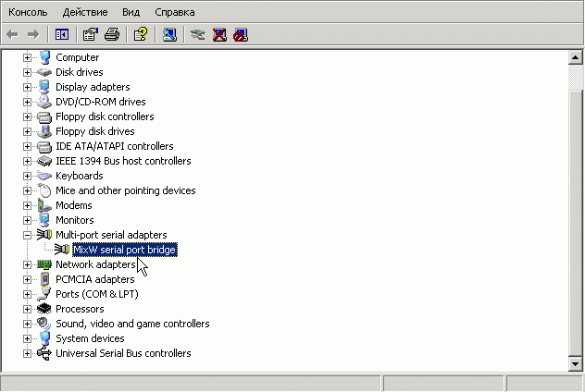Expand Universal Serial Bus controllers node
This screenshot has width=585, height=392.
coord(27,353)
